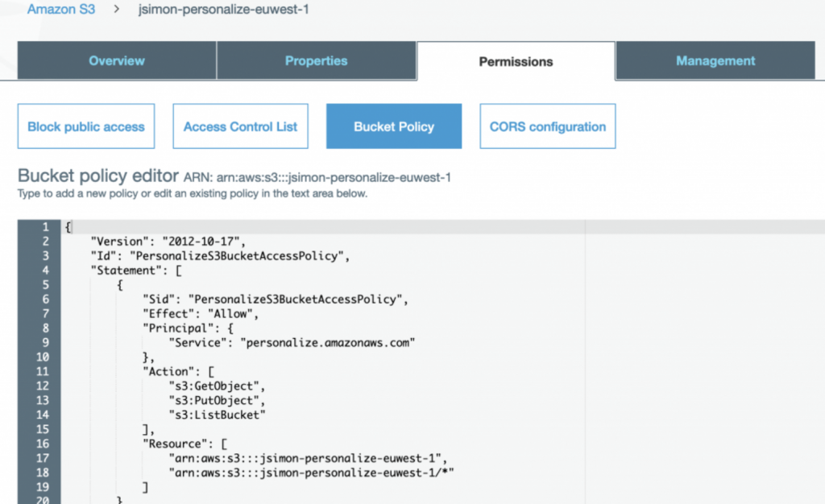825x504 pixels.
Task: Click line number 1 in the gutter
Action: (45, 227)
